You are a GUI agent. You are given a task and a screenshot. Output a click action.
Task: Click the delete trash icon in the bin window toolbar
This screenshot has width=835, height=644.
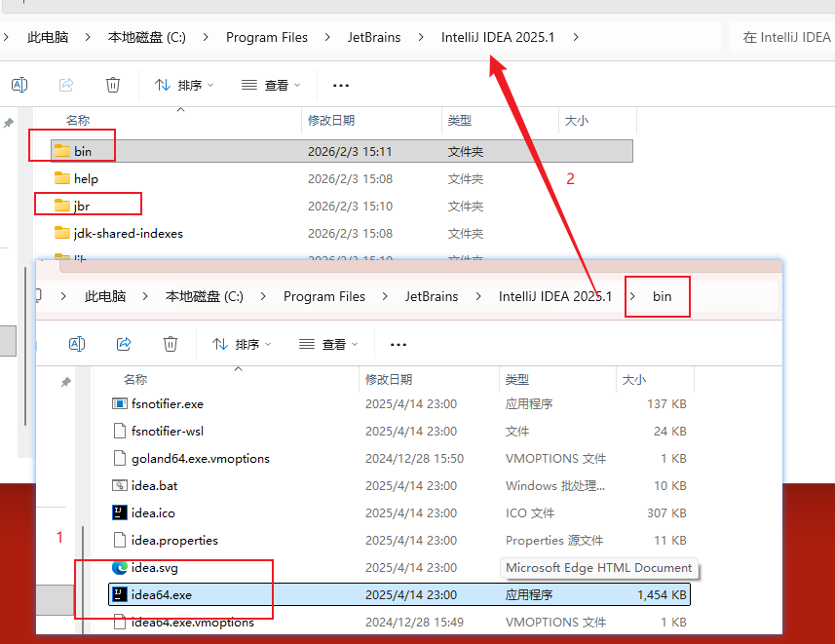click(x=171, y=344)
